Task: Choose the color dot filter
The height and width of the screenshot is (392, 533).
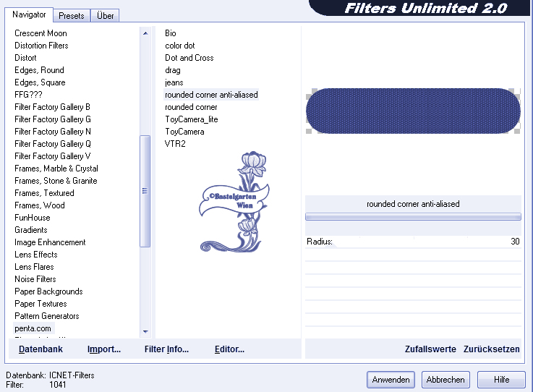Action: click(180, 46)
